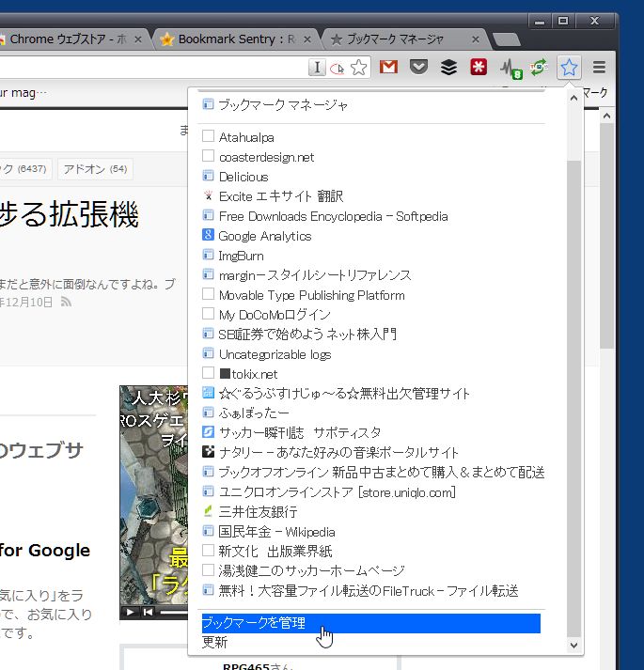
Task: Switch to the Bookmark Sentry tab
Action: click(x=237, y=39)
